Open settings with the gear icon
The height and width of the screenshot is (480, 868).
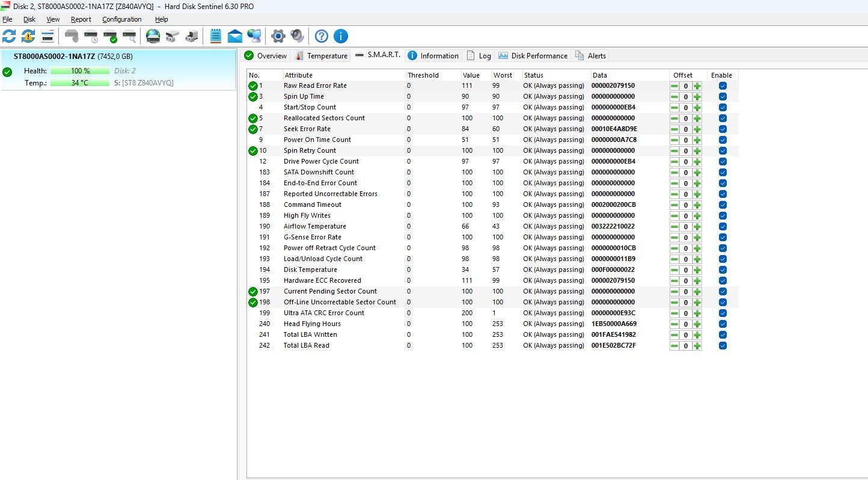(278, 36)
